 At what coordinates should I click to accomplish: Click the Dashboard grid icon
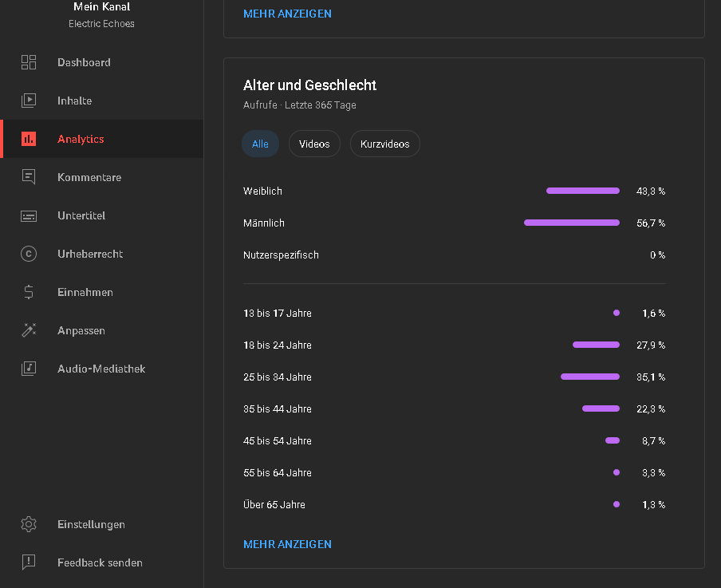point(29,62)
